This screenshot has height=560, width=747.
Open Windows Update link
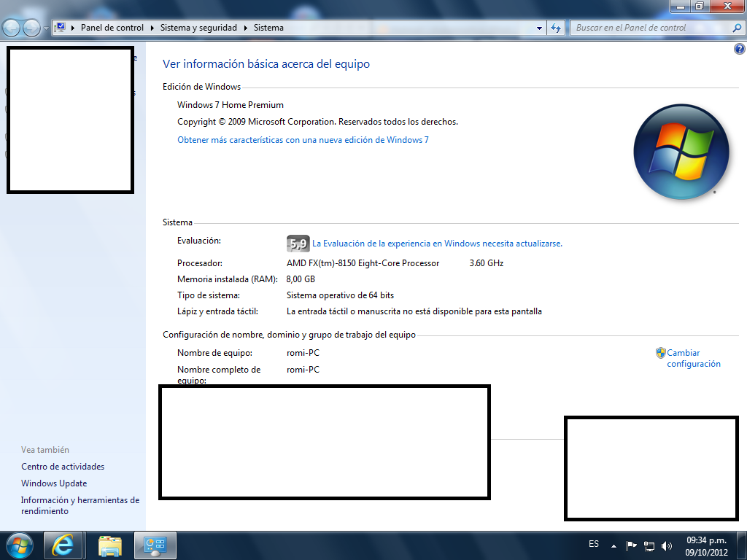(x=54, y=483)
